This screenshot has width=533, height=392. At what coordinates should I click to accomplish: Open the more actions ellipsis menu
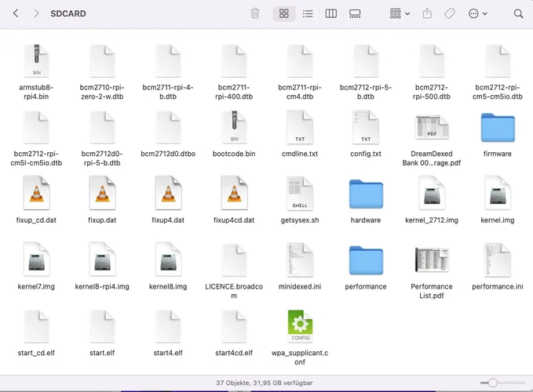pos(477,13)
